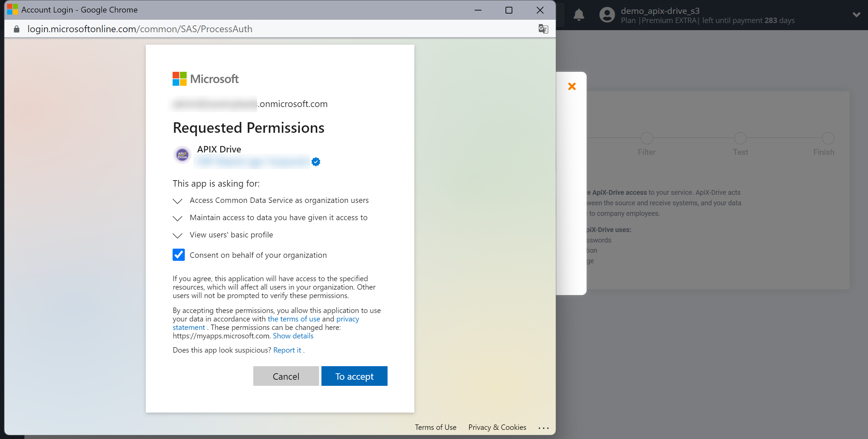Click the Microsoft logo icon

pos(178,80)
